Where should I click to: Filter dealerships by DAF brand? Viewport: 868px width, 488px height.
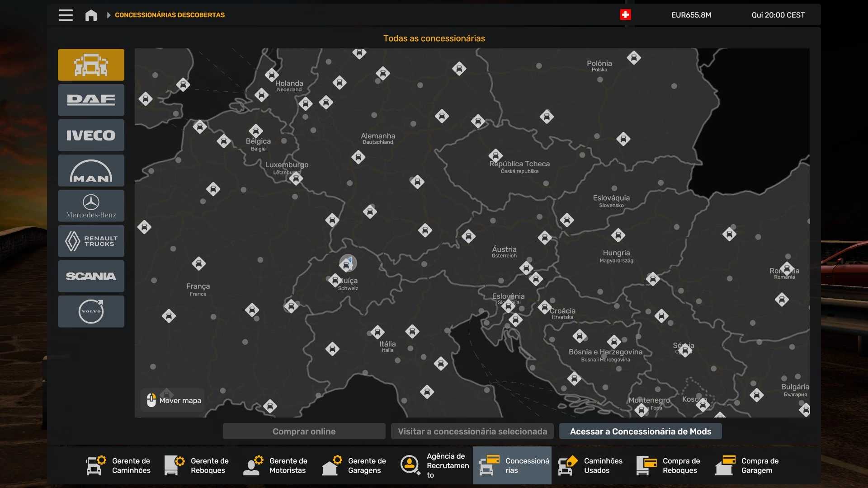(91, 100)
